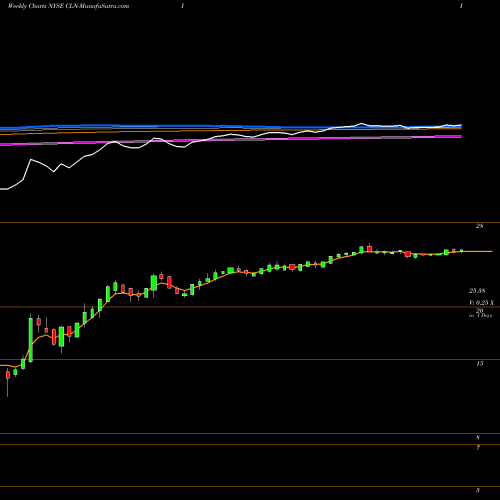Click the volume readout 'V: 0.25 N'
500x500 pixels.
coord(481,303)
